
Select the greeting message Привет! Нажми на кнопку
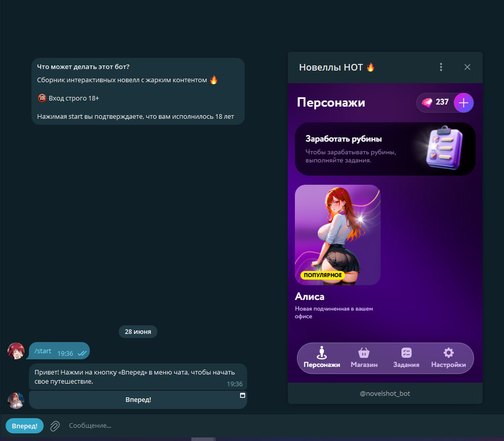(x=138, y=377)
